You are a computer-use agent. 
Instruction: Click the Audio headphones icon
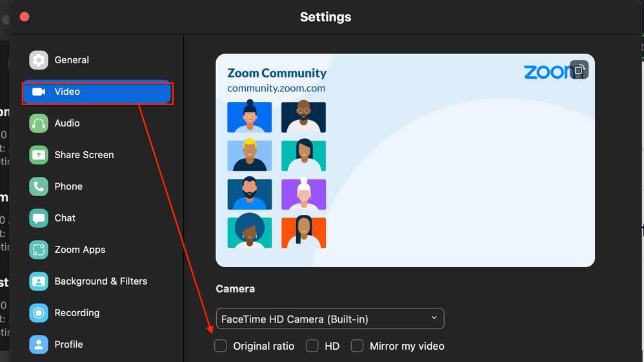point(39,123)
